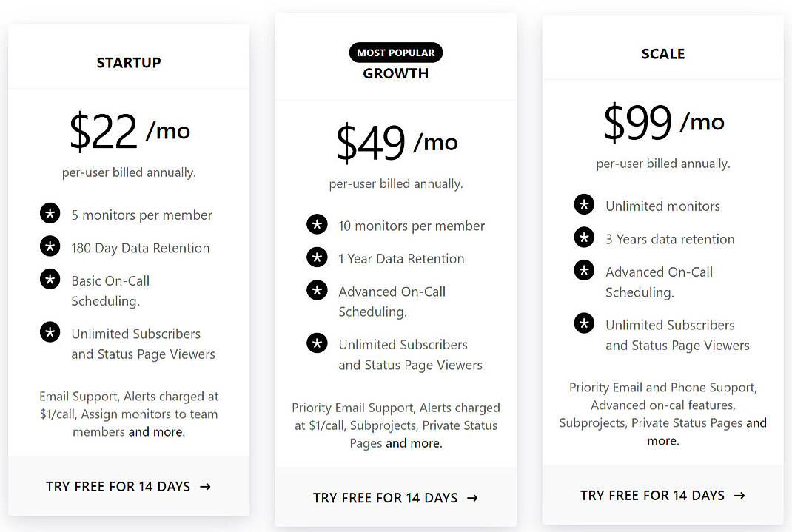Click the GROWTH plan title
The image size is (792, 532).
pyautogui.click(x=396, y=73)
